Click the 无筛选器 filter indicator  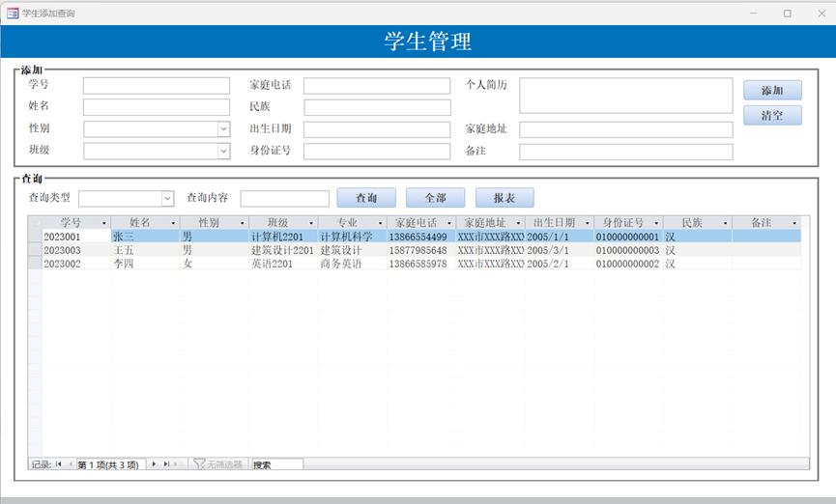(x=218, y=464)
